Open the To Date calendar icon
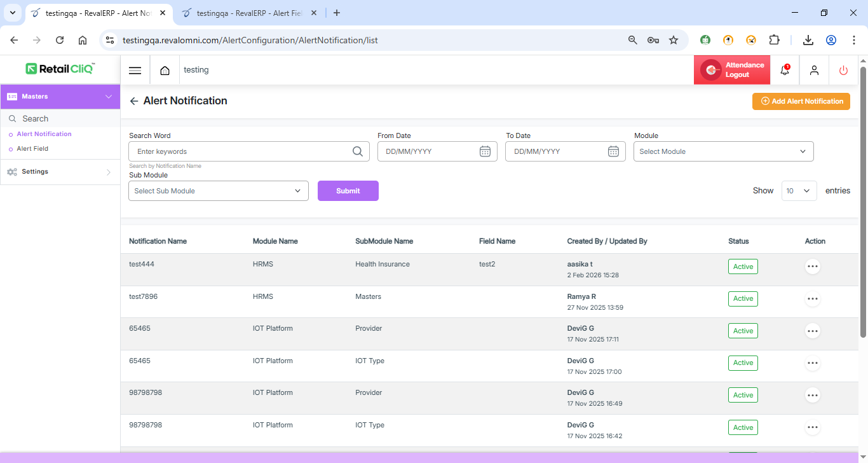The height and width of the screenshot is (463, 868). 613,151
